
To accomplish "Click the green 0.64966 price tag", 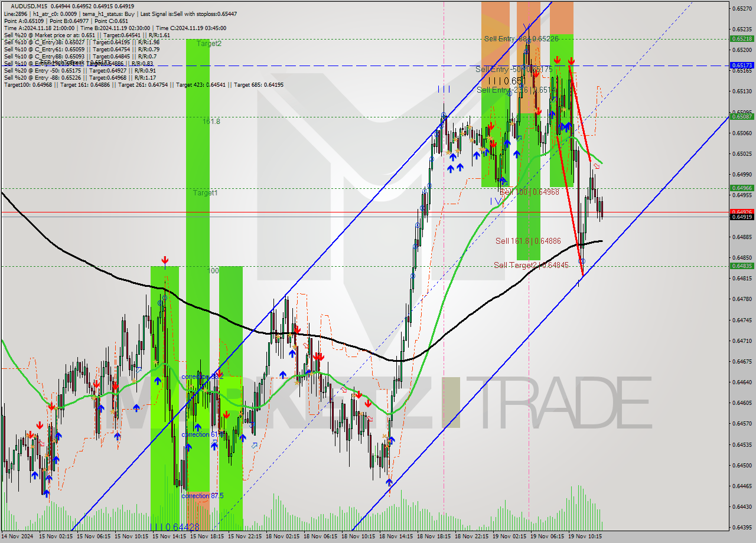I will tap(742, 188).
